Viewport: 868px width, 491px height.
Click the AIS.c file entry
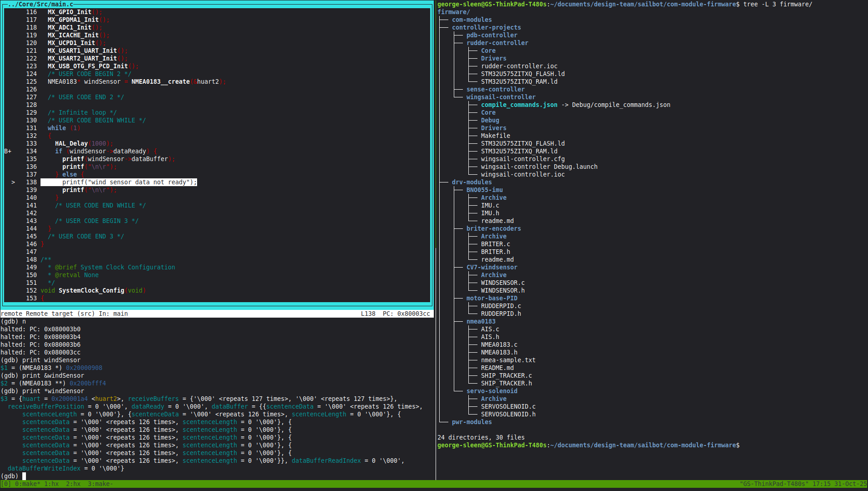point(490,329)
